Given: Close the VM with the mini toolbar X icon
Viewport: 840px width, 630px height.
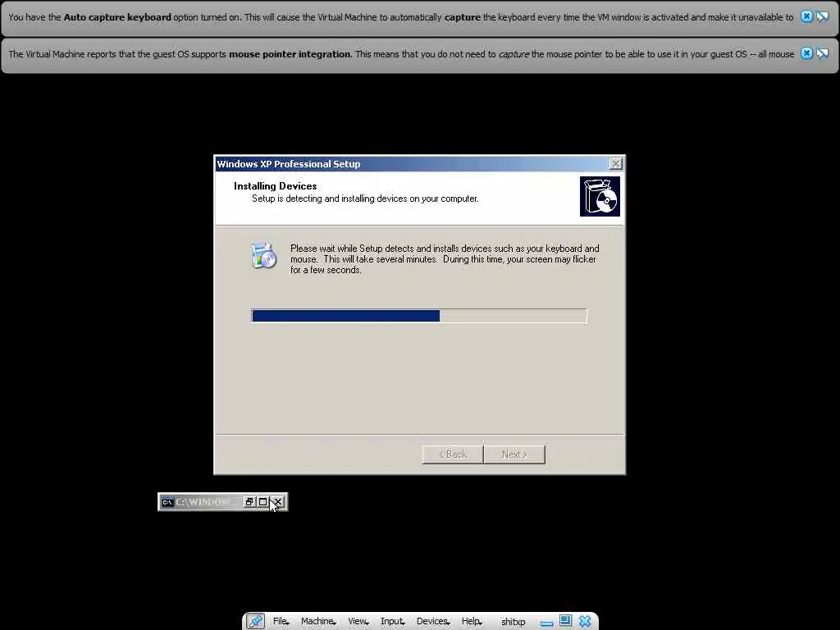Looking at the screenshot, I should [x=584, y=622].
